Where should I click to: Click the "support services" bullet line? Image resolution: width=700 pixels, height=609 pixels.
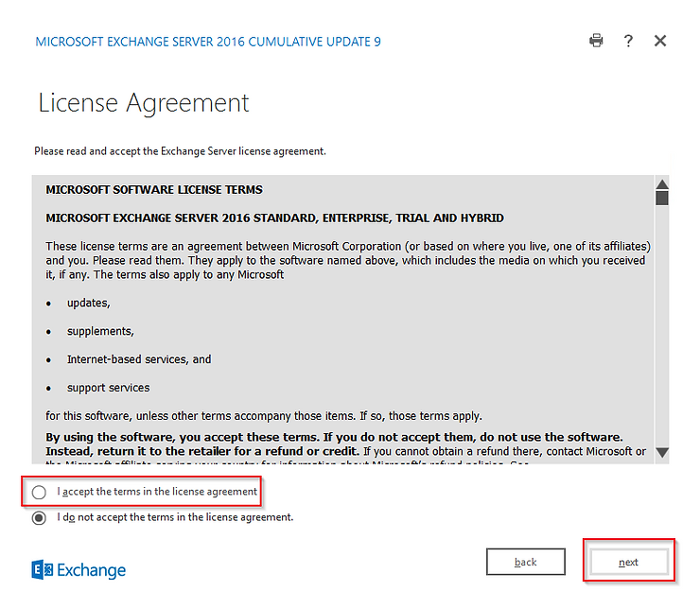(108, 388)
